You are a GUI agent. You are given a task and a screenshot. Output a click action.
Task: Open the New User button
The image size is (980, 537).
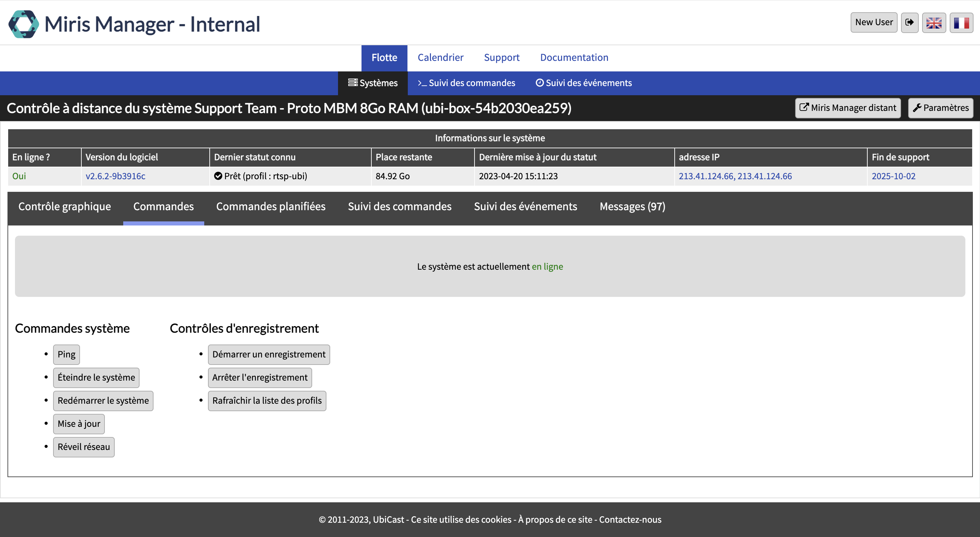[874, 22]
